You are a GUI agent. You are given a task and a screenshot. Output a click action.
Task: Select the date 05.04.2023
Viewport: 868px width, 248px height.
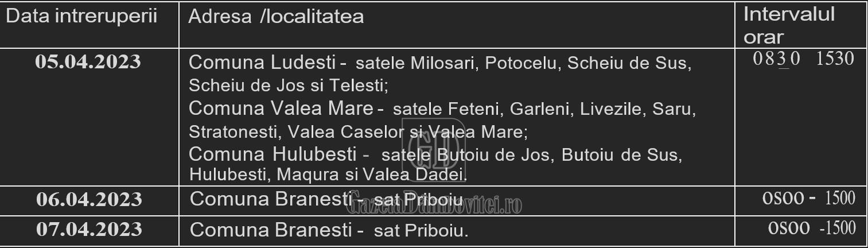coord(88,62)
